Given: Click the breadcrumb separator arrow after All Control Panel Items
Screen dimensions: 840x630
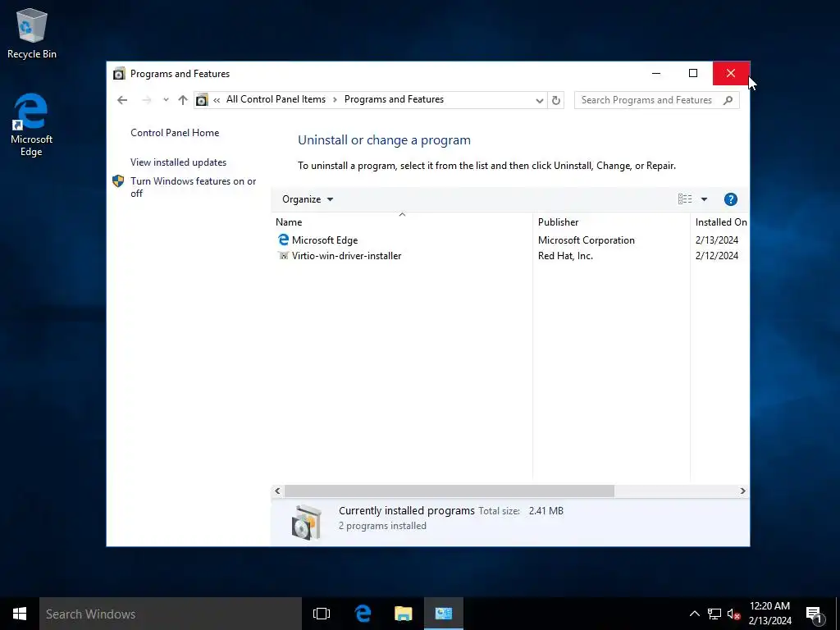Looking at the screenshot, I should 335,99.
